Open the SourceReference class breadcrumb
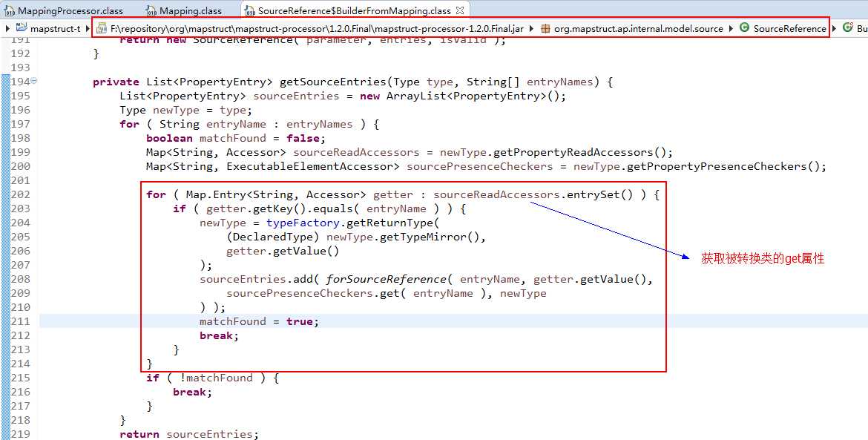868x440 pixels. click(789, 28)
